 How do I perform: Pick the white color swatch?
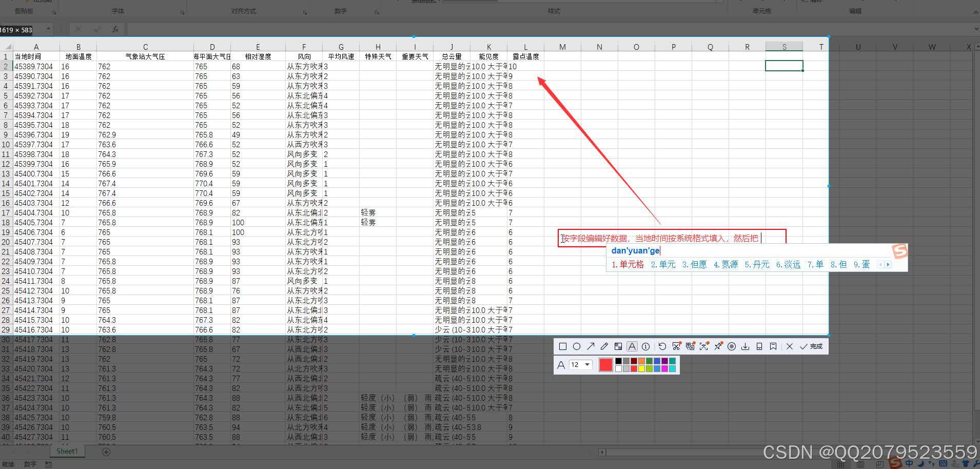(x=618, y=368)
